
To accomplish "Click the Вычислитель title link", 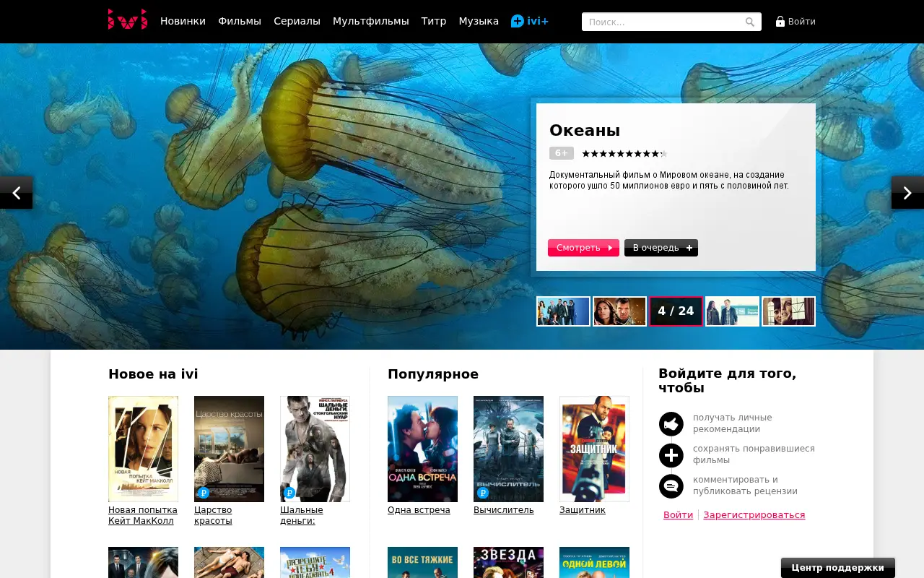I will 504,510.
